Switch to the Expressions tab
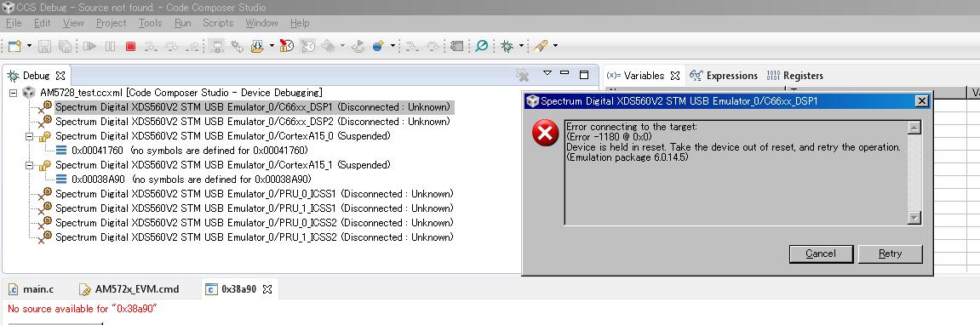The height and width of the screenshot is (325, 980). click(x=724, y=76)
